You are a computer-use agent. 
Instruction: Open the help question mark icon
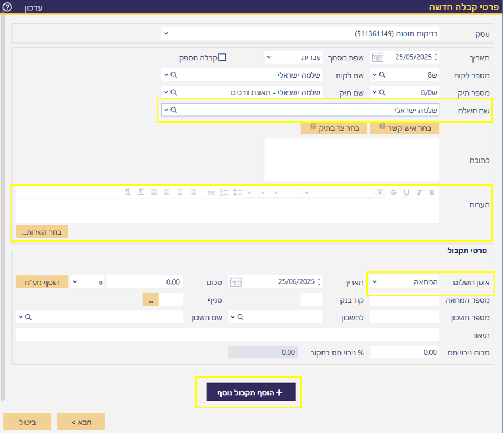click(7, 7)
